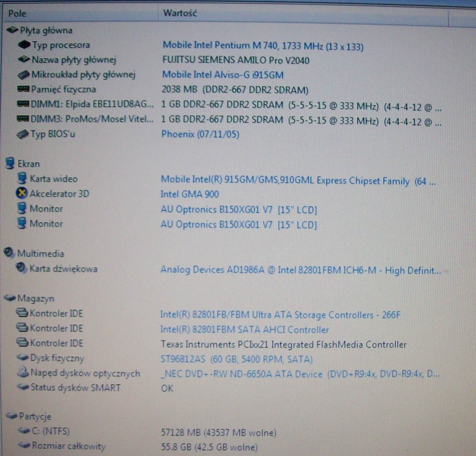Click the Typ BIOS'u chip icon

coord(23,134)
